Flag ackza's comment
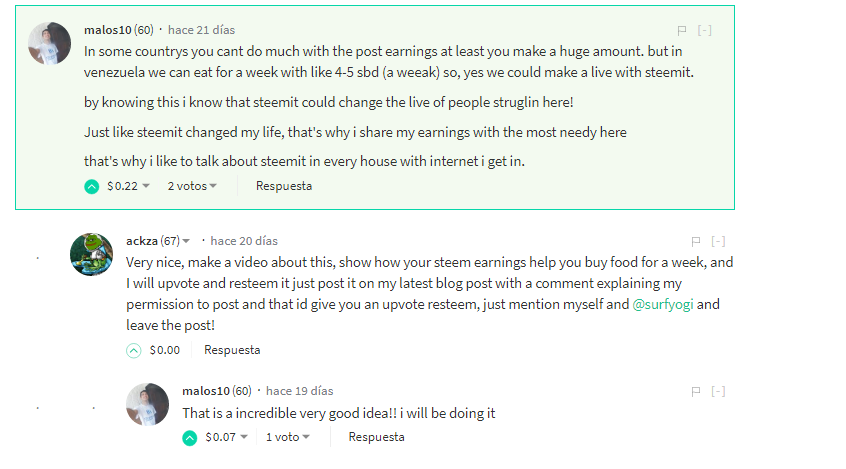This screenshot has height=469, width=846. (696, 241)
